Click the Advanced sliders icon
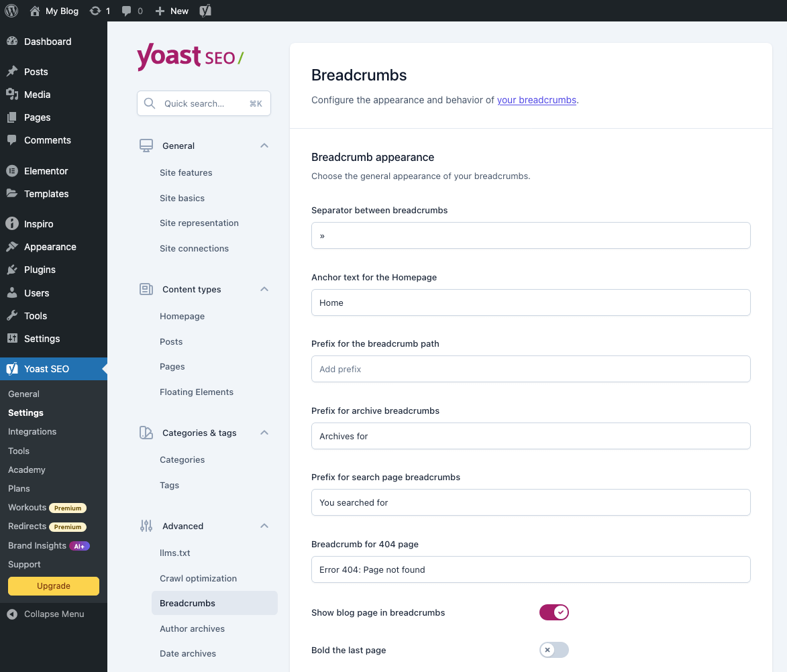This screenshot has width=787, height=672. pos(146,526)
